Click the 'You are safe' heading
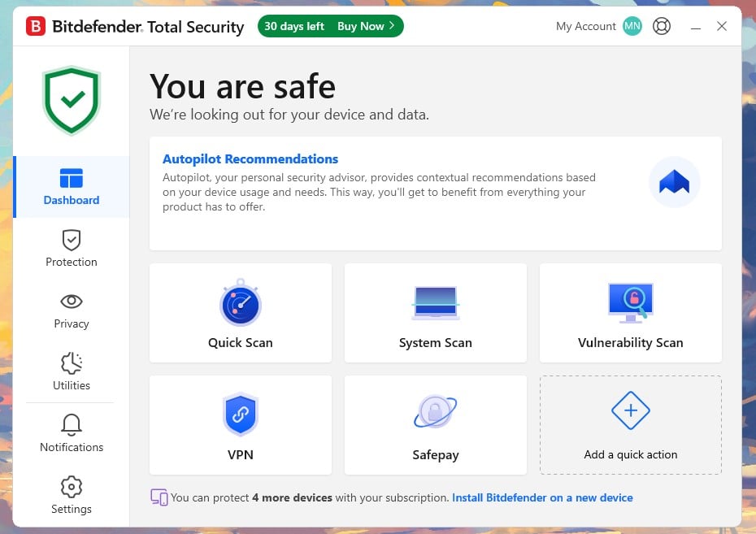The width and height of the screenshot is (756, 534). [x=242, y=87]
